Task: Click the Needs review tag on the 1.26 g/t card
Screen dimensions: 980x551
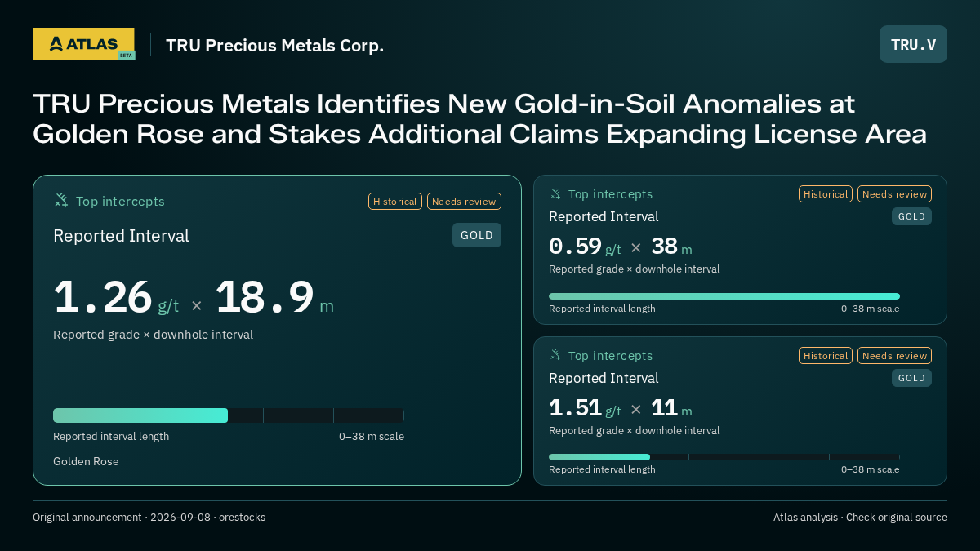Action: tap(464, 201)
